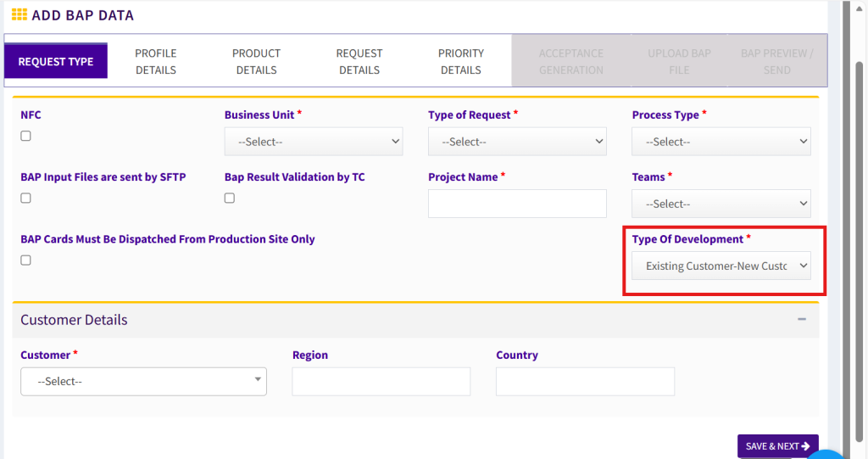This screenshot has height=459, width=868.
Task: Select the Request Type tab
Action: (x=56, y=61)
